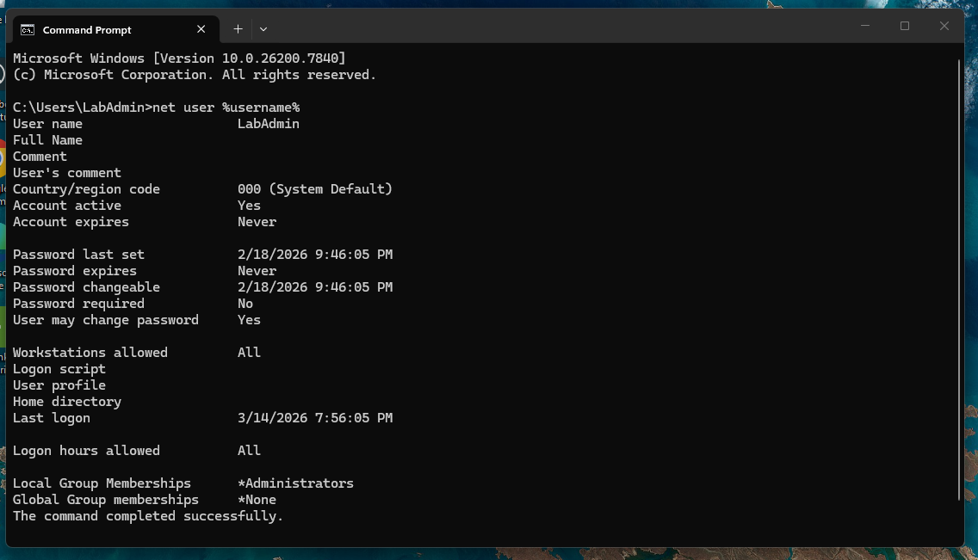Click the 'Full Name' label

point(47,140)
